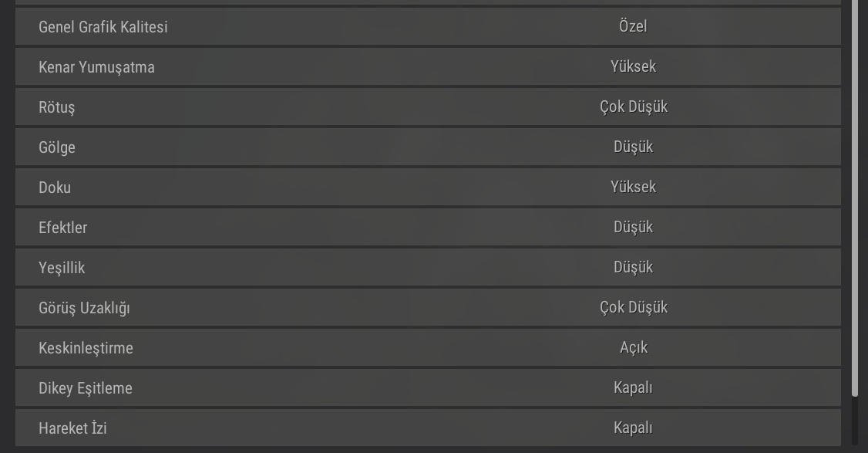Open the Yeşillik value Düşük

[633, 267]
